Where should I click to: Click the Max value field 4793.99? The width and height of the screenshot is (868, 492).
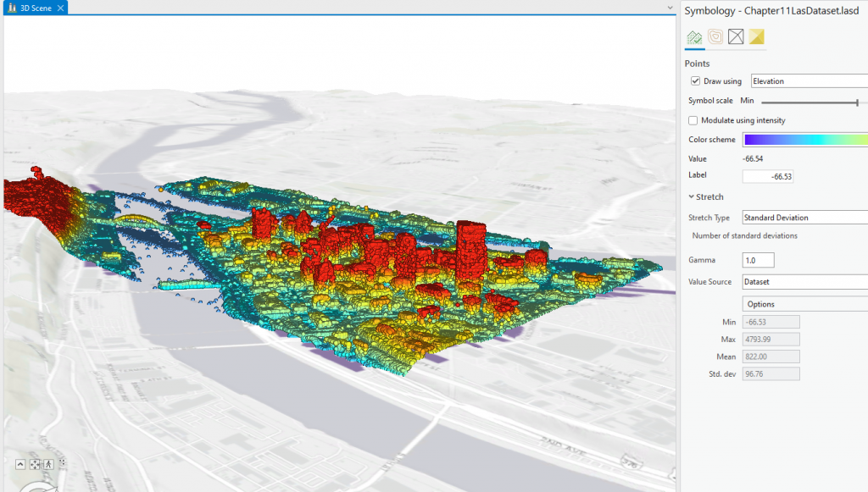tap(771, 340)
